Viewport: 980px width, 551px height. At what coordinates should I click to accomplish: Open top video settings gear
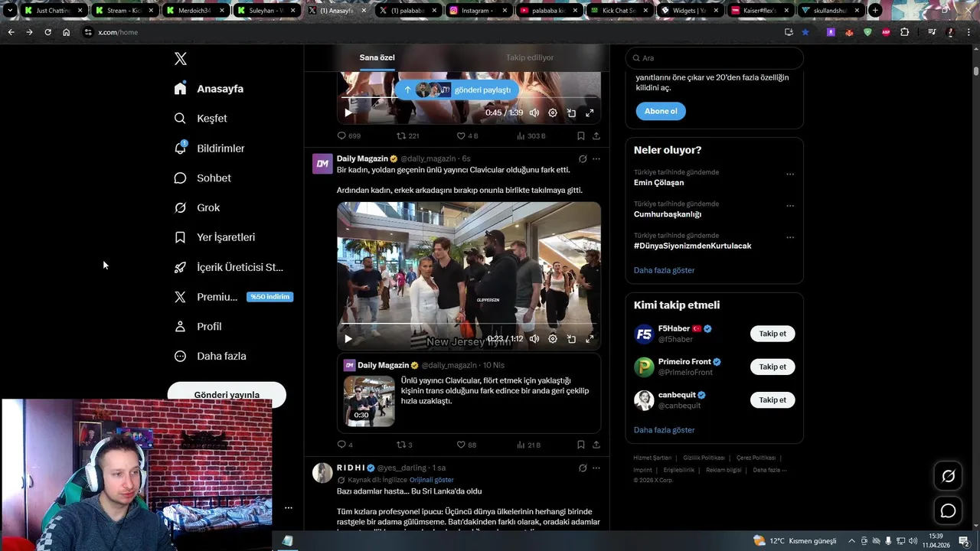point(553,112)
